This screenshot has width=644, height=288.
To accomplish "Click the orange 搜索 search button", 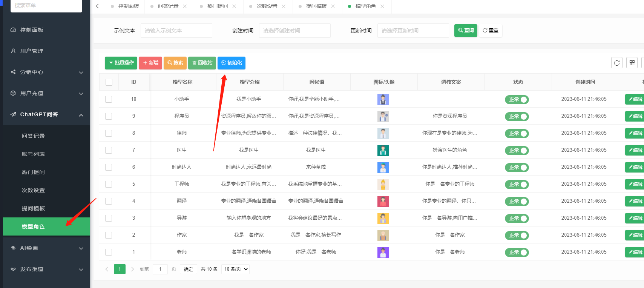I will (x=175, y=63).
